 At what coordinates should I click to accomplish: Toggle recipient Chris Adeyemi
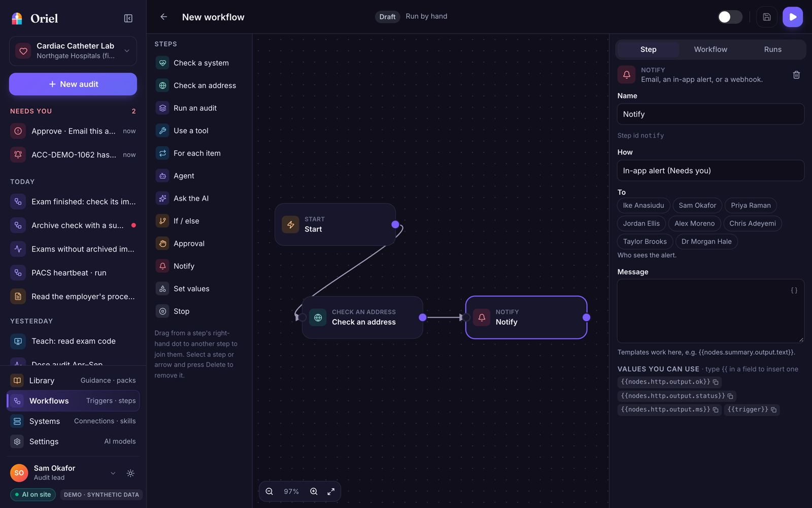753,224
